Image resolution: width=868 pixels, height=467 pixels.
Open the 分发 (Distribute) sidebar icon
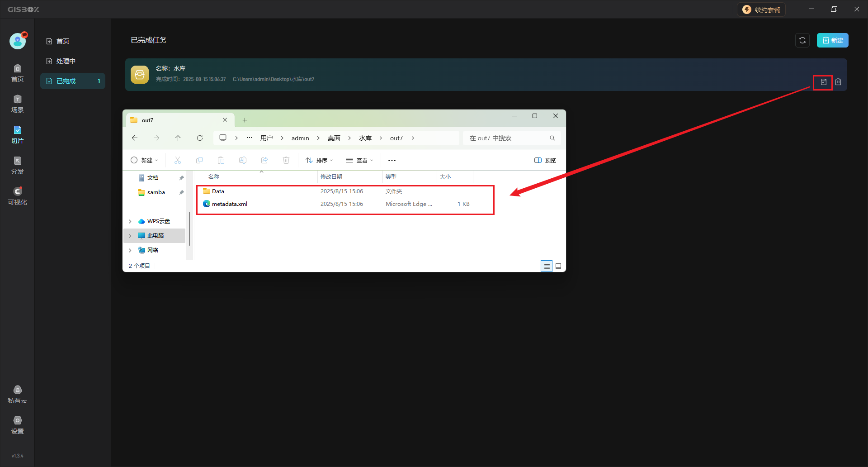click(x=17, y=165)
